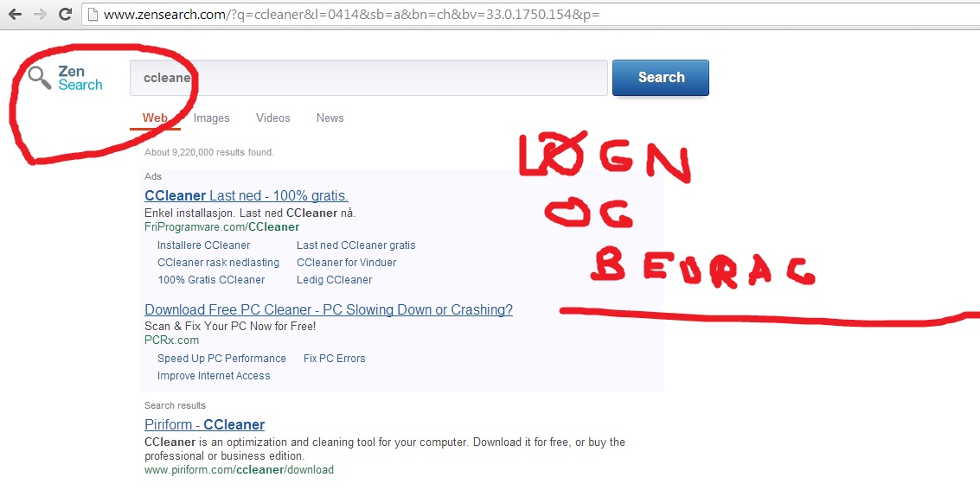Viewport: 980px width, 490px height.
Task: Open 'Fix PC Errors' sublink
Action: pyautogui.click(x=335, y=359)
